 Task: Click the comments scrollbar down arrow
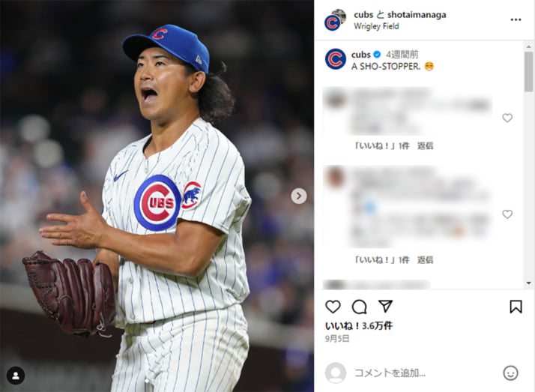[528, 283]
